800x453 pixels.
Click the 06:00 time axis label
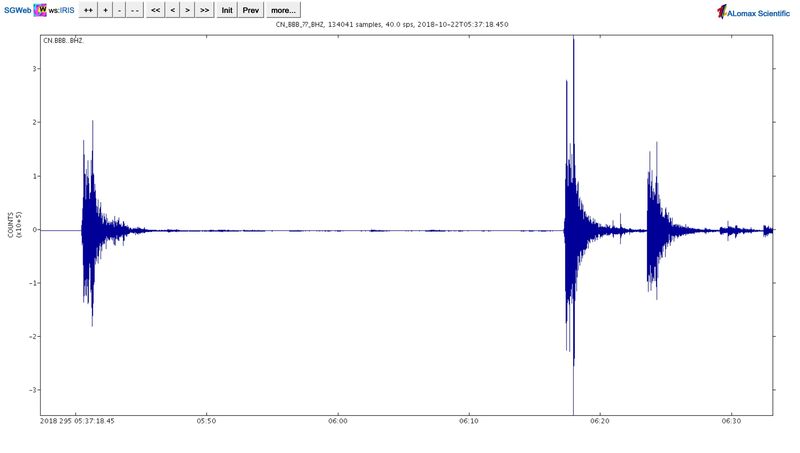pyautogui.click(x=338, y=422)
